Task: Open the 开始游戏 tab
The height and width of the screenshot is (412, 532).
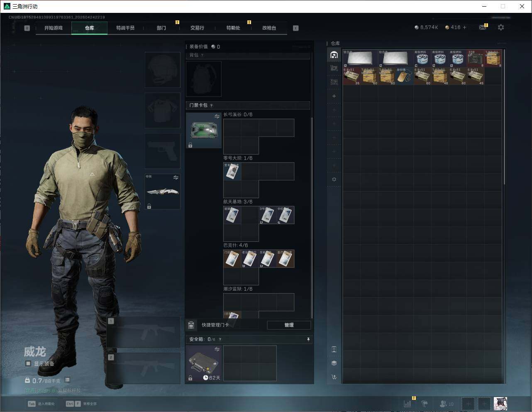Action: (x=54, y=28)
